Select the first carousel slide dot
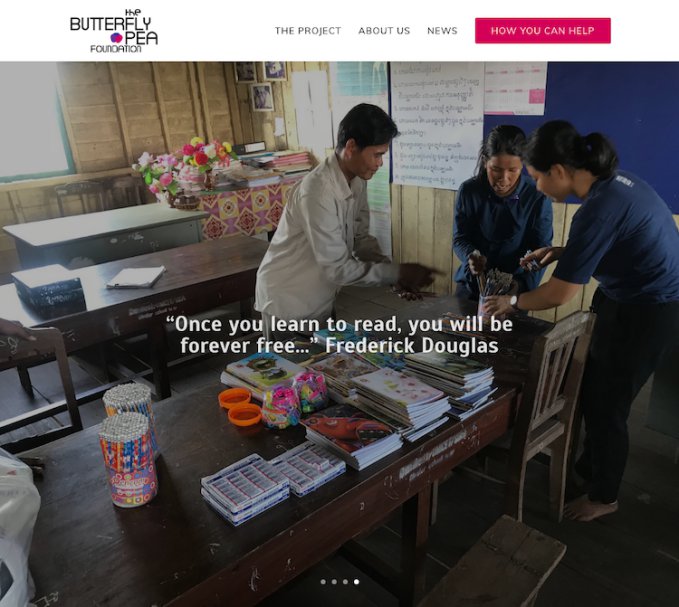 click(x=323, y=581)
